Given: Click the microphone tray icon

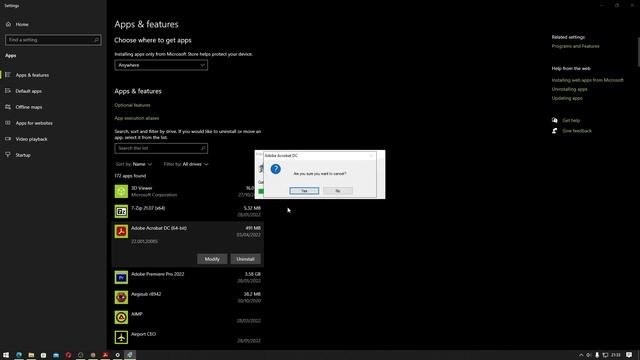Looking at the screenshot, I should click(x=597, y=355).
